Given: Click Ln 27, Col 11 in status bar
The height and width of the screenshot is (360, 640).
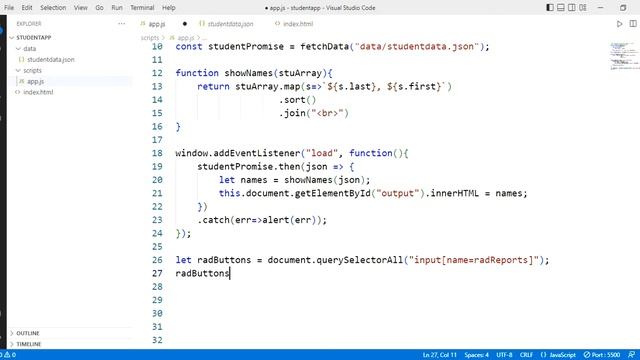Looking at the screenshot, I should (x=440, y=355).
